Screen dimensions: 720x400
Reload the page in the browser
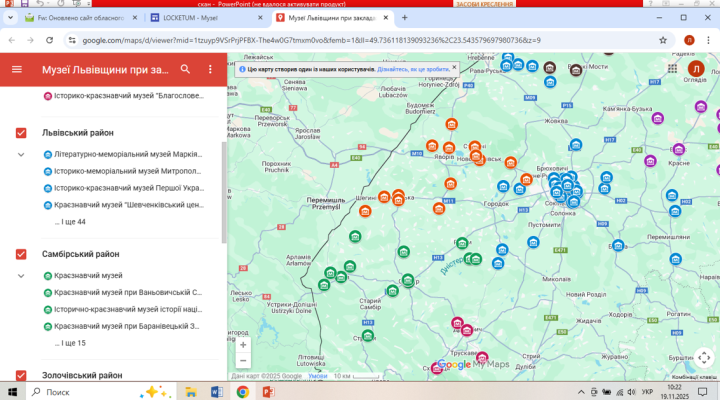coord(49,40)
